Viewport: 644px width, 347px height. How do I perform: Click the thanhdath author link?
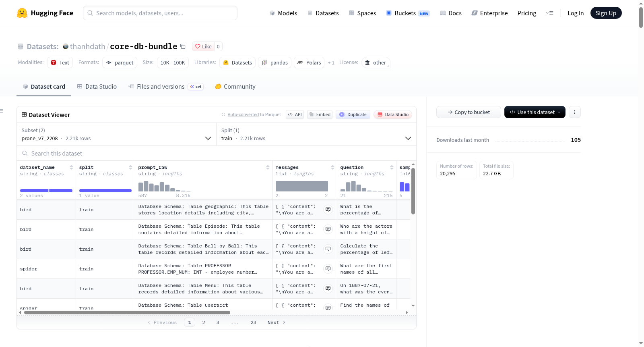click(87, 46)
